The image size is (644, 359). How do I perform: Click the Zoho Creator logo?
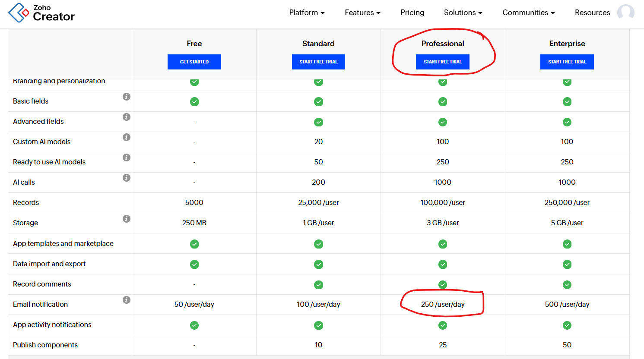coord(41,13)
